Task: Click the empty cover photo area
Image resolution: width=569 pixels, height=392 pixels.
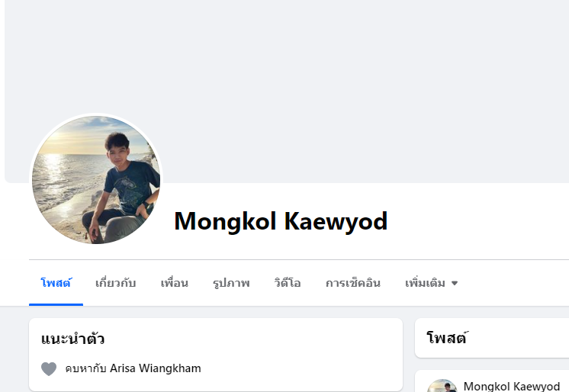Action: click(287, 91)
